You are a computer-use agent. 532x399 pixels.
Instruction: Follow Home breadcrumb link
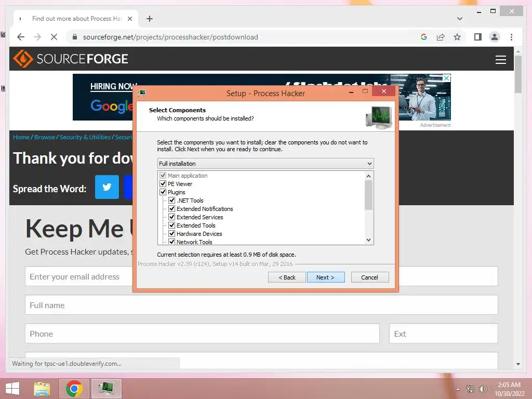[21, 137]
